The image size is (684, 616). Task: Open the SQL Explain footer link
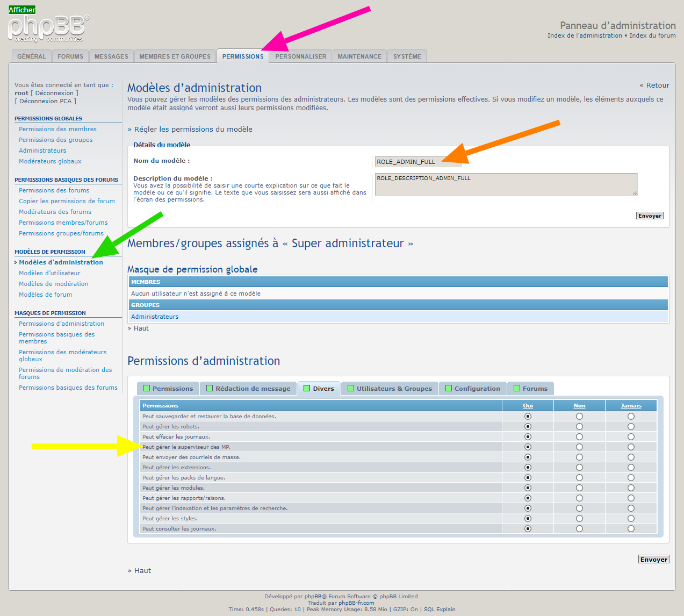click(440, 610)
